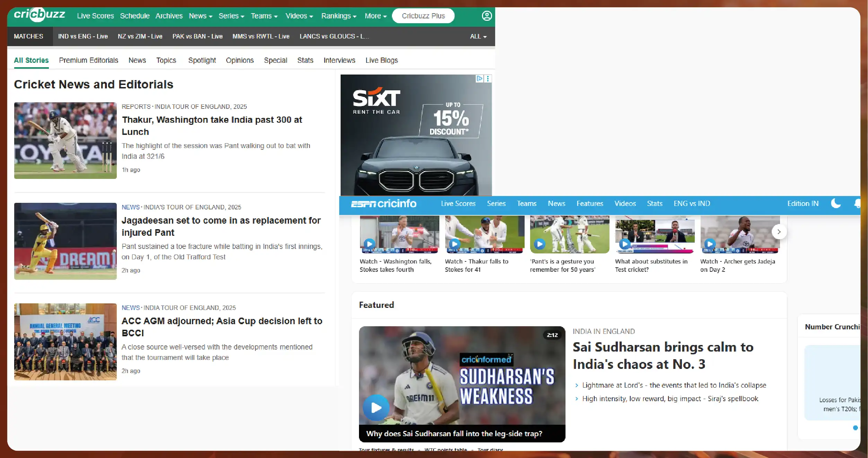Open the Series dropdown in Cricbuzz navbar
Image resolution: width=868 pixels, height=458 pixels.
coord(231,16)
